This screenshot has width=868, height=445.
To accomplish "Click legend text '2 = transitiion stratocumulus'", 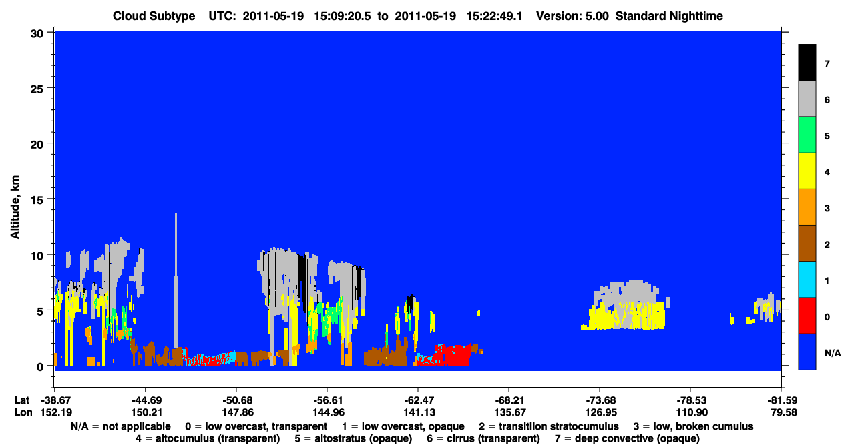I will pos(549,426).
